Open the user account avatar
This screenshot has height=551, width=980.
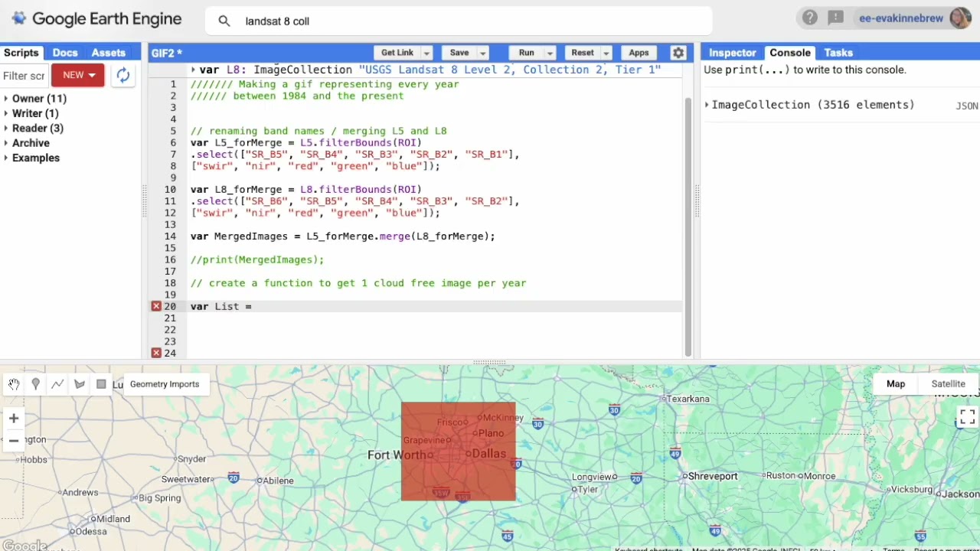960,18
